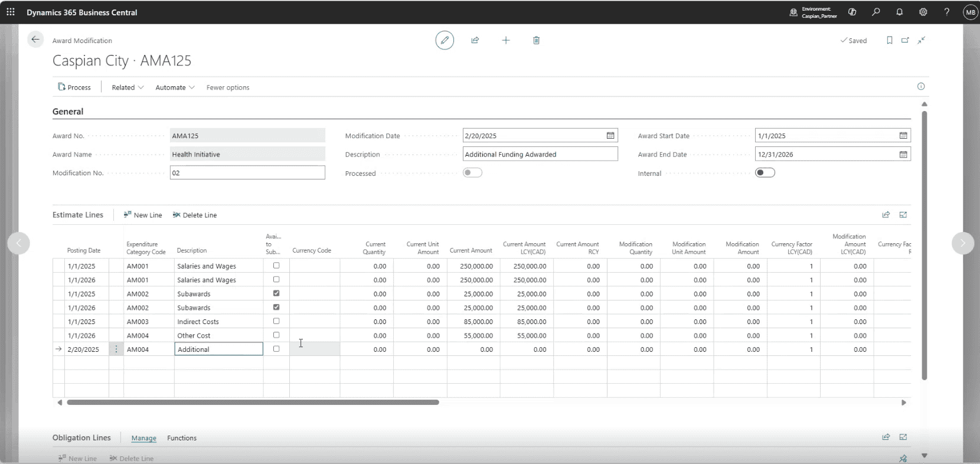Check Available to Sub for 1/1/2026 Salaries

[x=276, y=279]
